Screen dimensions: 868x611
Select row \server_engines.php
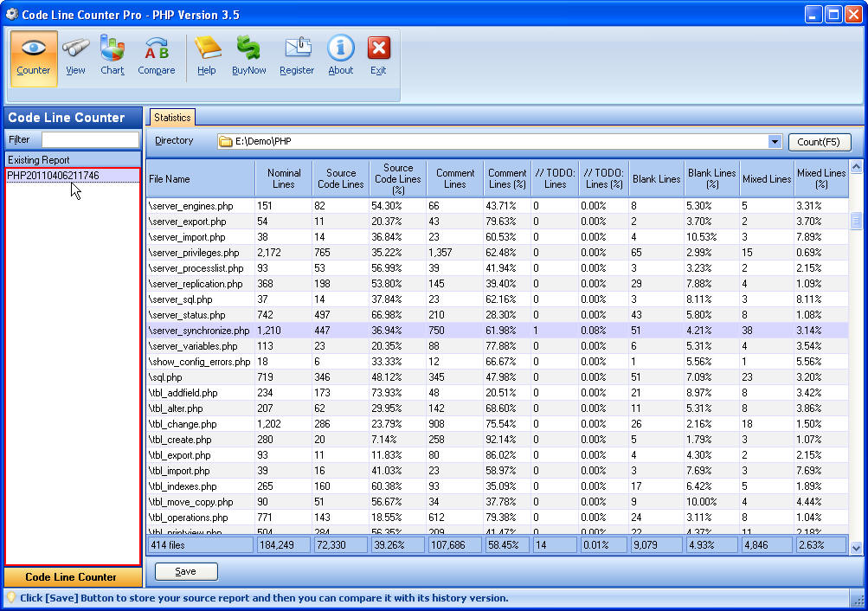pyautogui.click(x=497, y=206)
